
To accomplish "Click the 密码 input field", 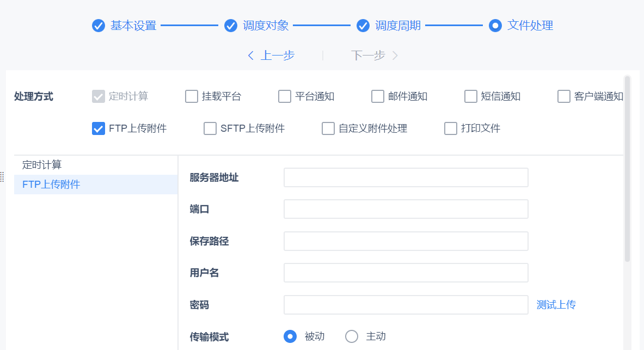I will click(x=406, y=305).
